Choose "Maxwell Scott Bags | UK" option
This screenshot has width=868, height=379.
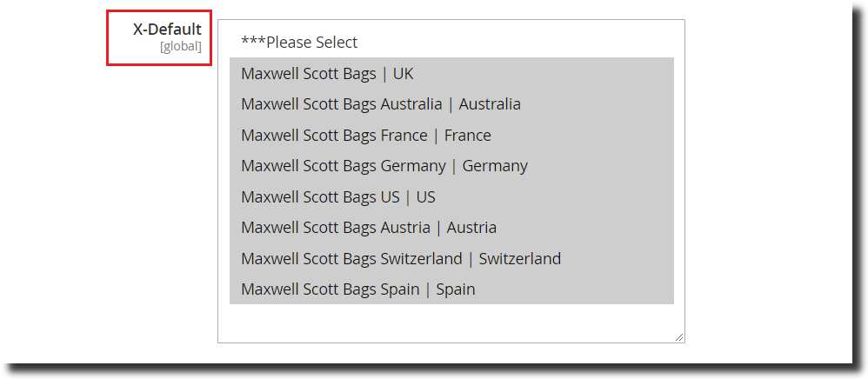(x=327, y=74)
